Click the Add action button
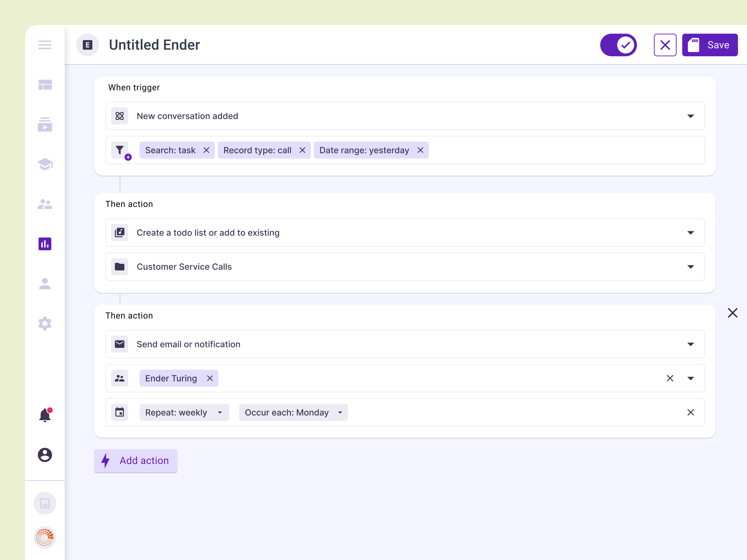 (135, 461)
